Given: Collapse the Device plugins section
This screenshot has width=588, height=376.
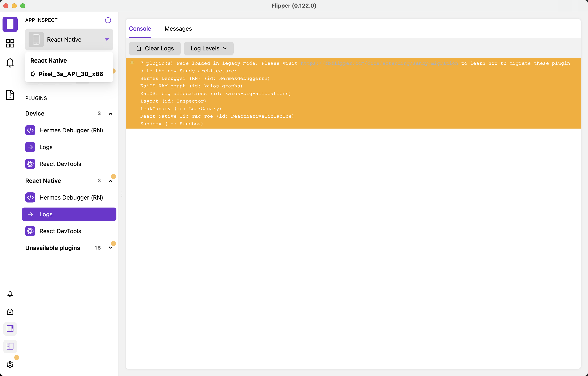Looking at the screenshot, I should [110, 113].
